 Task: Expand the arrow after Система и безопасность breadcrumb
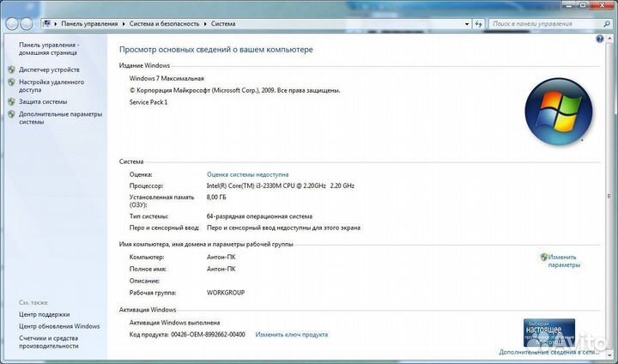coord(205,24)
